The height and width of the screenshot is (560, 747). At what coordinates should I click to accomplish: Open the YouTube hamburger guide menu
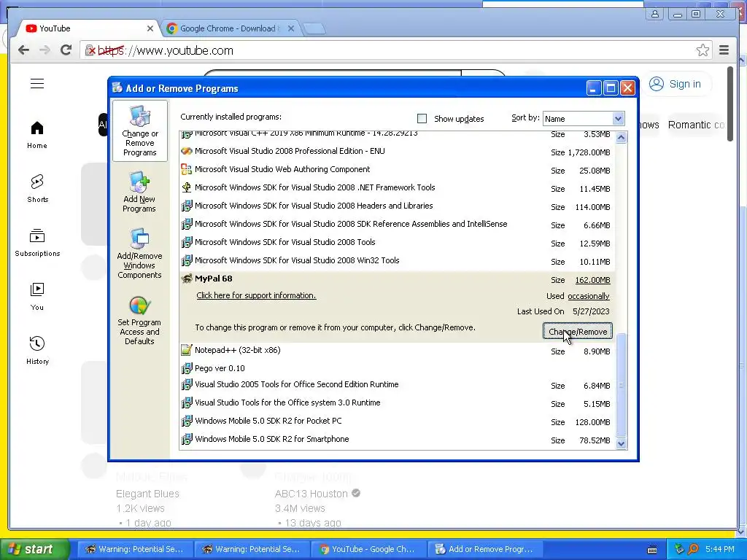coord(37,84)
